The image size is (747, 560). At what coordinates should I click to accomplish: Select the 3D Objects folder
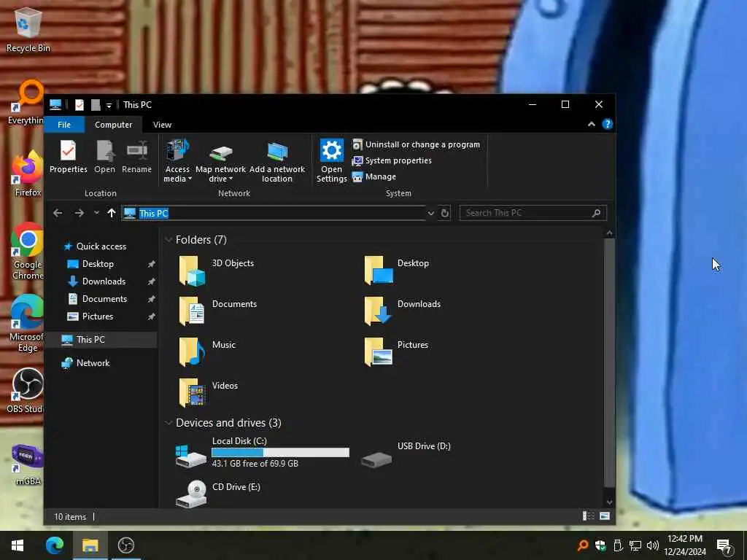(x=217, y=271)
